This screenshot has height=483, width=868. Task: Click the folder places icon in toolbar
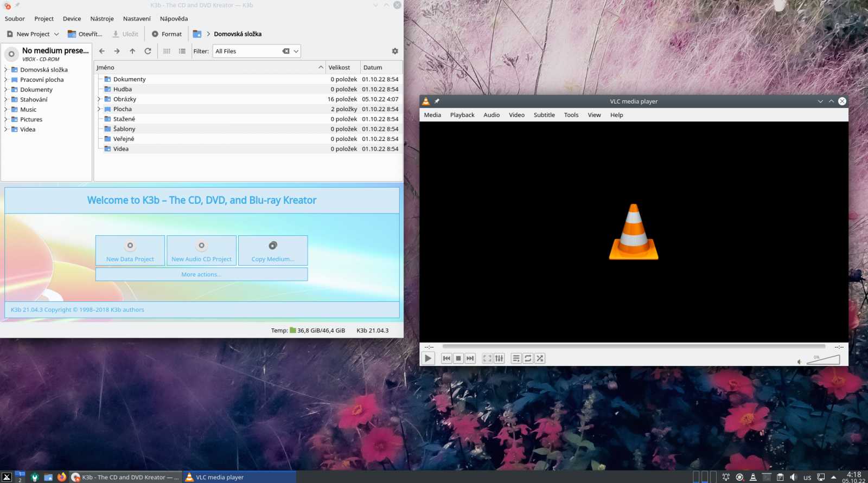click(x=197, y=34)
